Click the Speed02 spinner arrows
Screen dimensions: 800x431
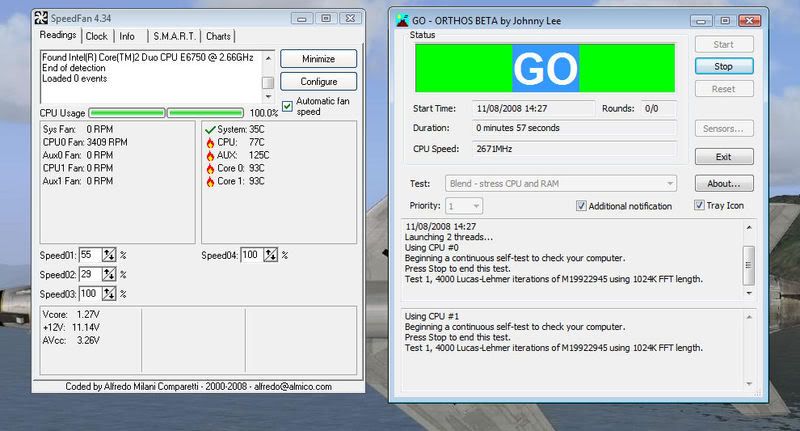point(109,274)
